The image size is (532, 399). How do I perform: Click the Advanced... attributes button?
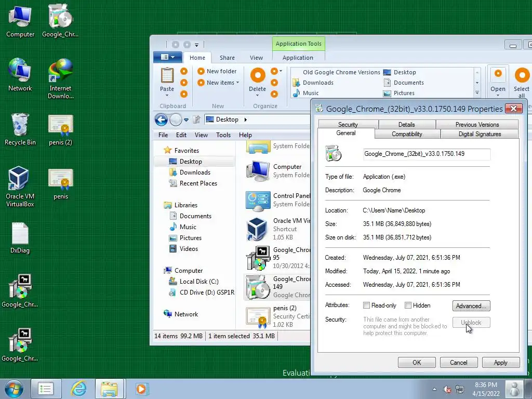point(471,305)
